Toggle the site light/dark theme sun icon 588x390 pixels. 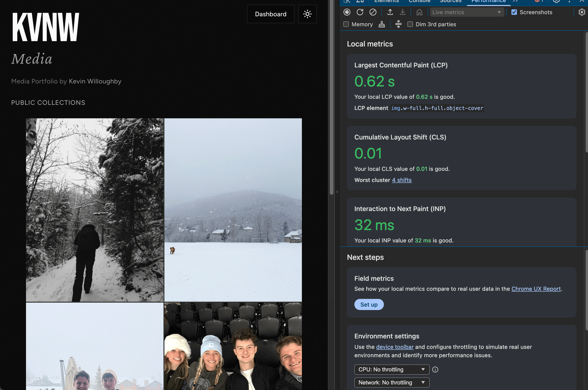pyautogui.click(x=307, y=14)
